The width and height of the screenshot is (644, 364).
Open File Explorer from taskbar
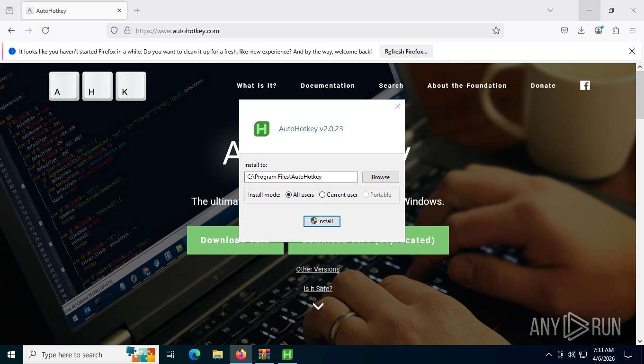click(x=217, y=355)
